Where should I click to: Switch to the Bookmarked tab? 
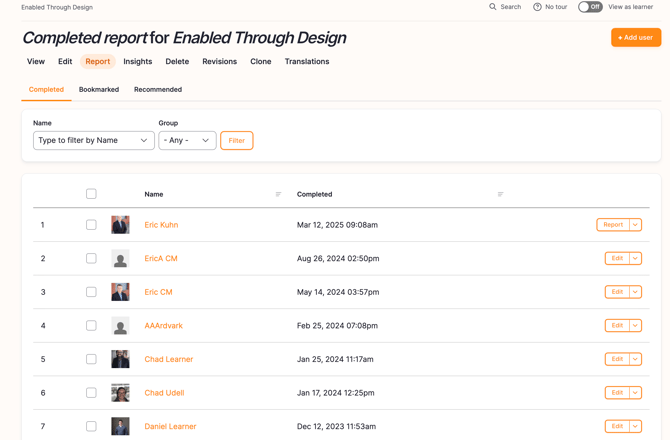(x=99, y=90)
